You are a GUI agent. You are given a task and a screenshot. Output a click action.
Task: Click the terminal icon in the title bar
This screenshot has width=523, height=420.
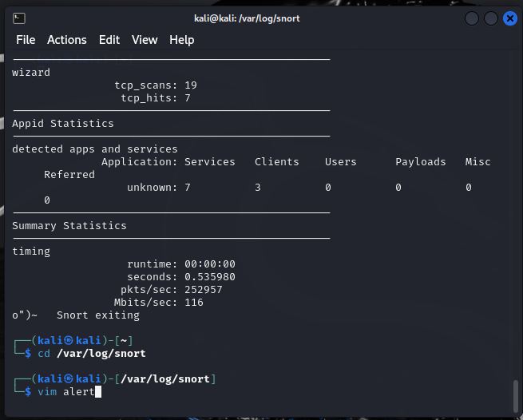(19, 18)
